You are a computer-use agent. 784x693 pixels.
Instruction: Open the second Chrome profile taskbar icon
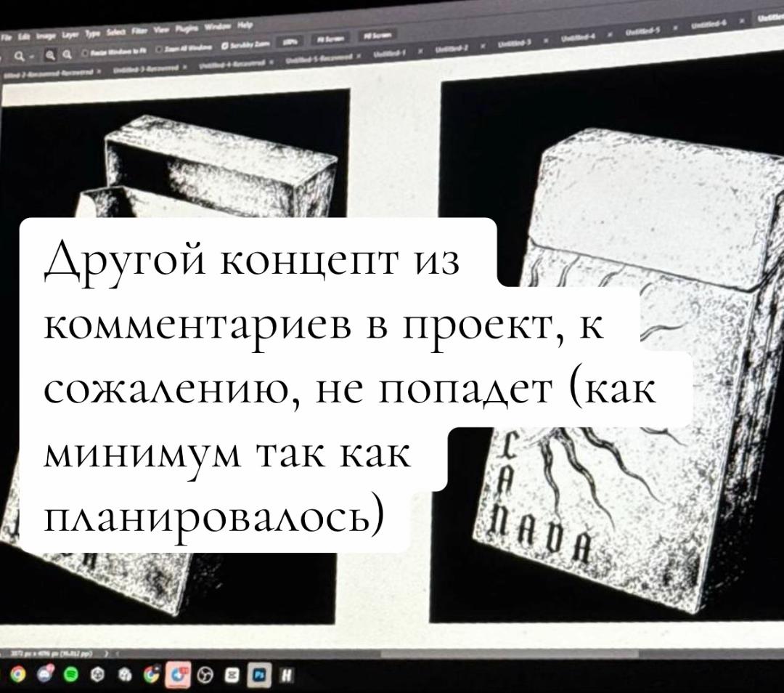150,675
